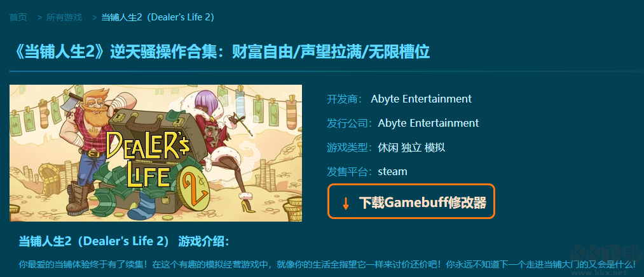644x277 pixels.
Task: Open the Dealer's Life 2 cover image
Action: coord(156,153)
